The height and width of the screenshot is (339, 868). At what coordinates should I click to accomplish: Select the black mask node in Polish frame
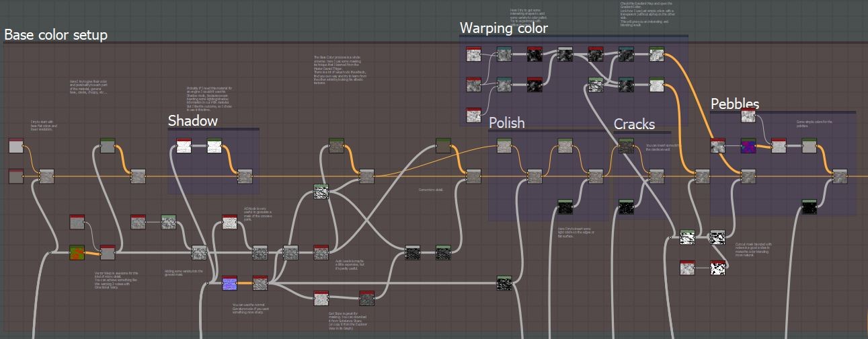click(565, 206)
